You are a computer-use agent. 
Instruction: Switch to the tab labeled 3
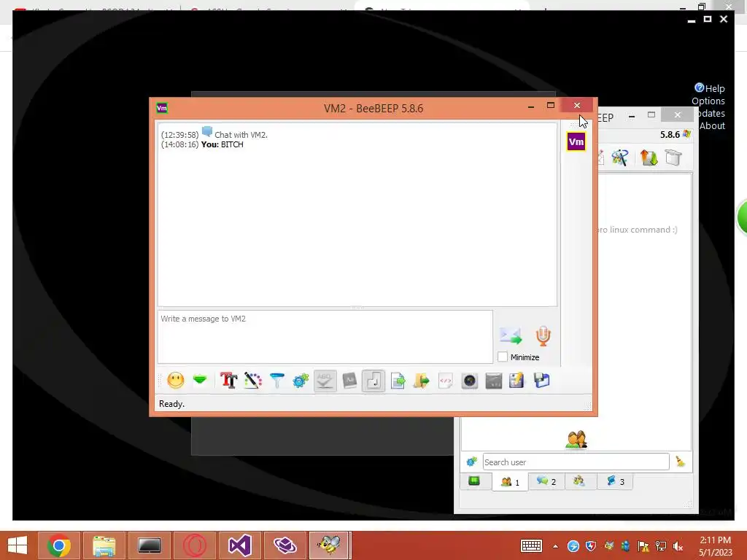pyautogui.click(x=615, y=481)
